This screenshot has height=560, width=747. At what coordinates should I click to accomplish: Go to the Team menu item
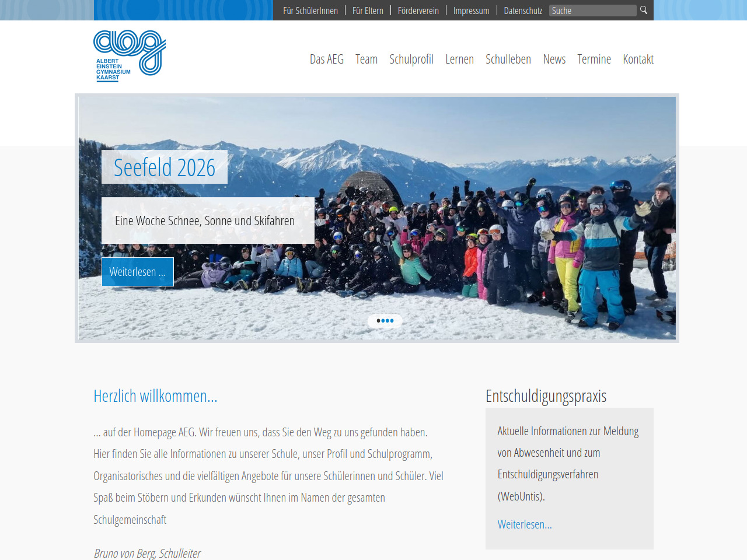tap(366, 59)
